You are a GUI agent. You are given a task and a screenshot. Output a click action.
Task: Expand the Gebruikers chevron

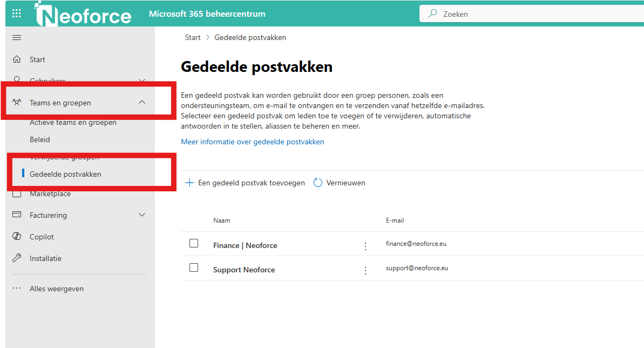pyautogui.click(x=142, y=80)
